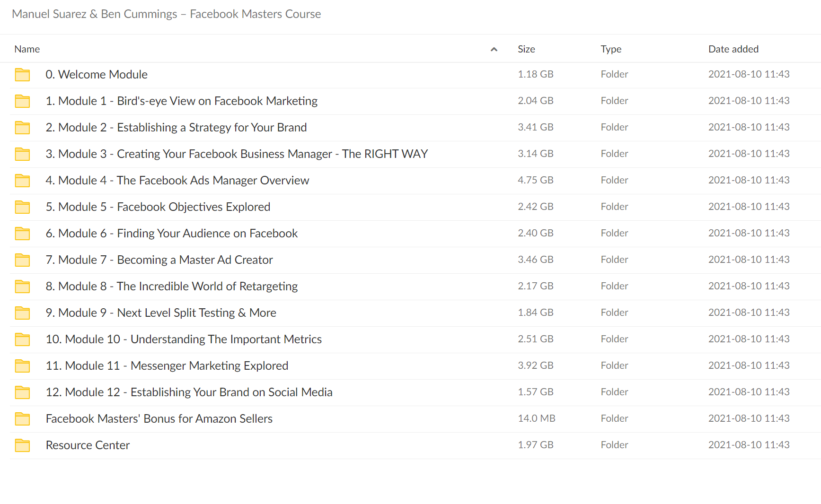Click the folder icon beside Module 1 Bird's-eye View
The width and height of the screenshot is (821, 504).
pyautogui.click(x=22, y=101)
